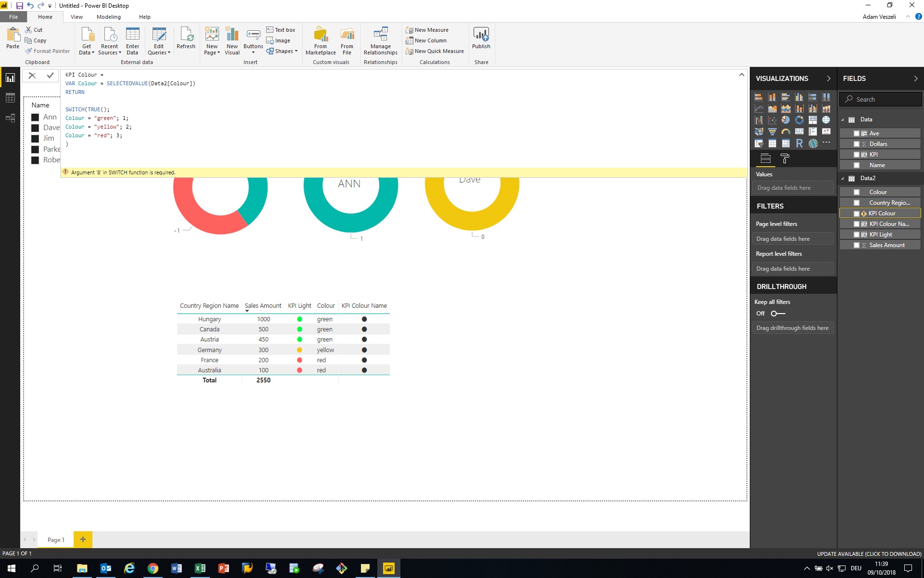Switch to Relationships view in sidebar
This screenshot has height=578, width=924.
(x=10, y=118)
